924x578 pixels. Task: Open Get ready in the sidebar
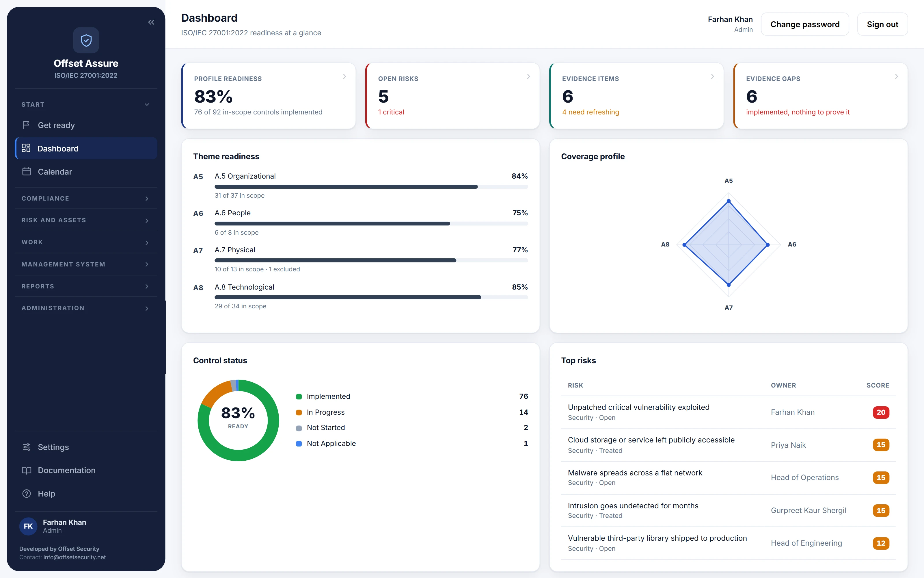(86, 125)
